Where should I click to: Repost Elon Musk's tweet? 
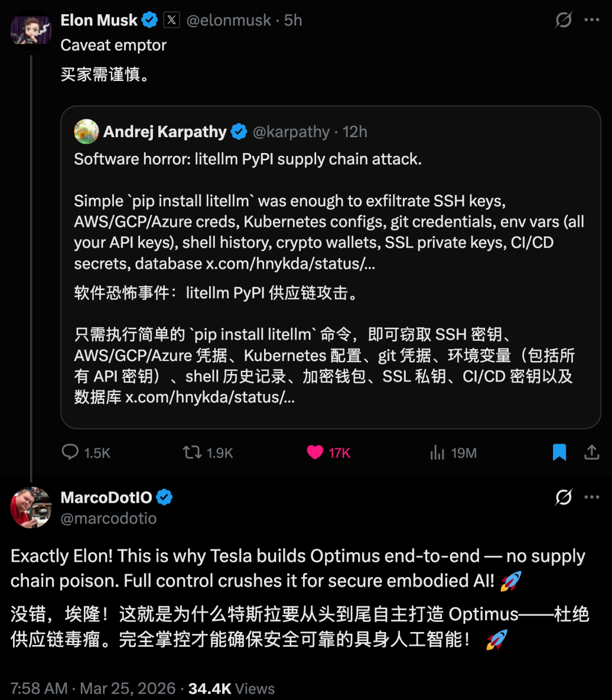(x=192, y=452)
